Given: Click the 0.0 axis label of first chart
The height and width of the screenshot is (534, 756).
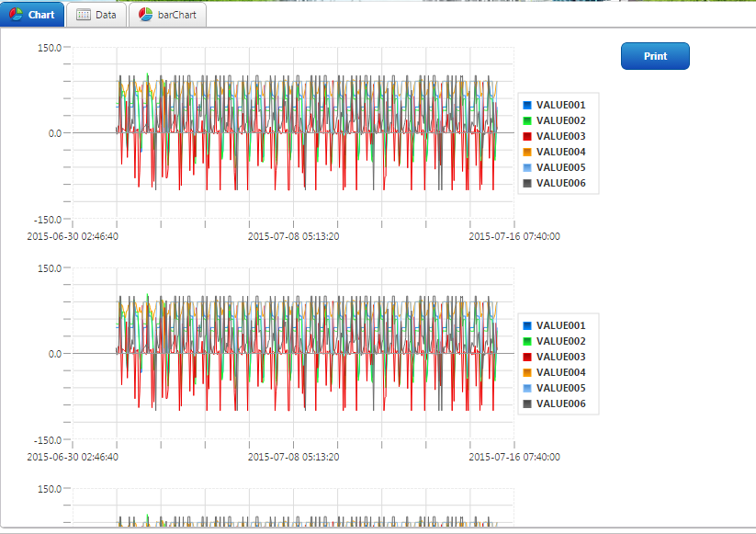Looking at the screenshot, I should coord(55,133).
